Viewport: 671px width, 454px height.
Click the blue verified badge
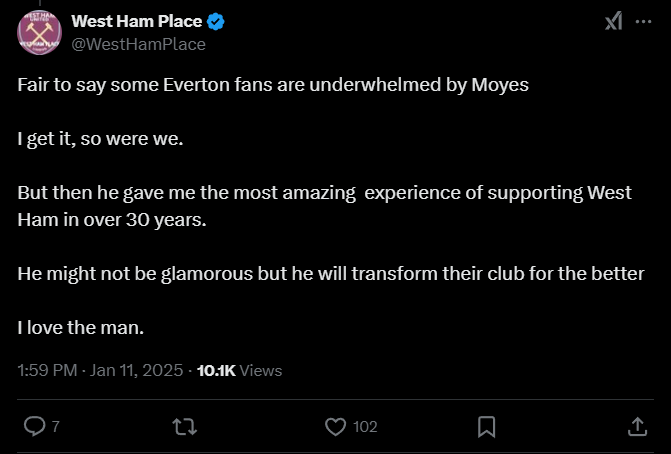214,22
